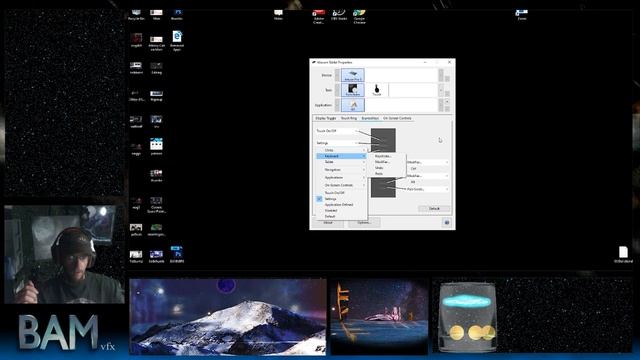
Task: Switch to the Display Toggle tab
Action: click(326, 118)
